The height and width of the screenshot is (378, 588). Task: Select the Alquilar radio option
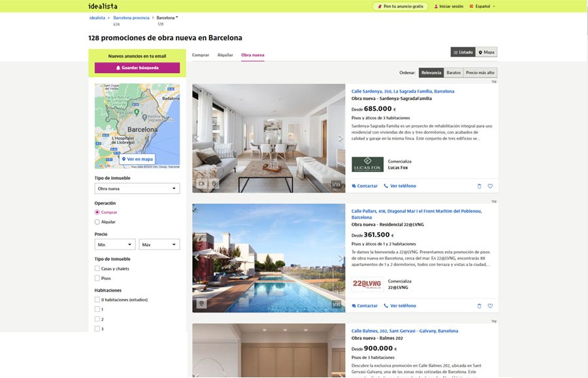pos(97,222)
